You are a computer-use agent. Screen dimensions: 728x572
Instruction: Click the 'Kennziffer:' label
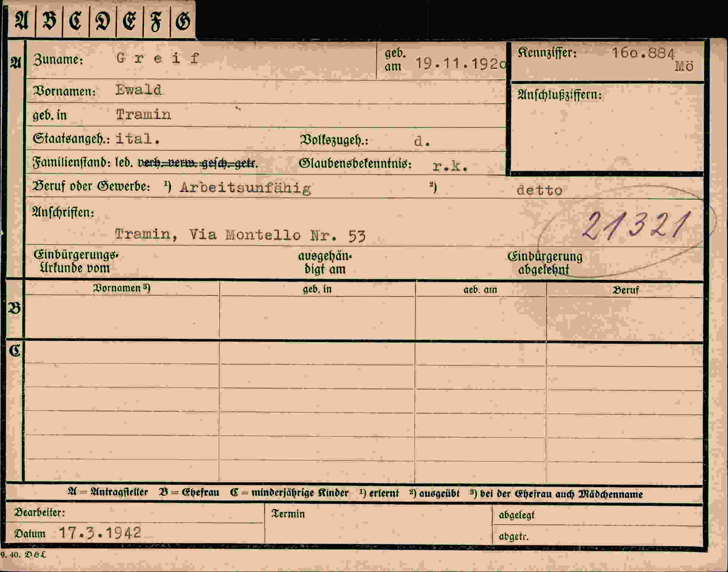click(547, 53)
